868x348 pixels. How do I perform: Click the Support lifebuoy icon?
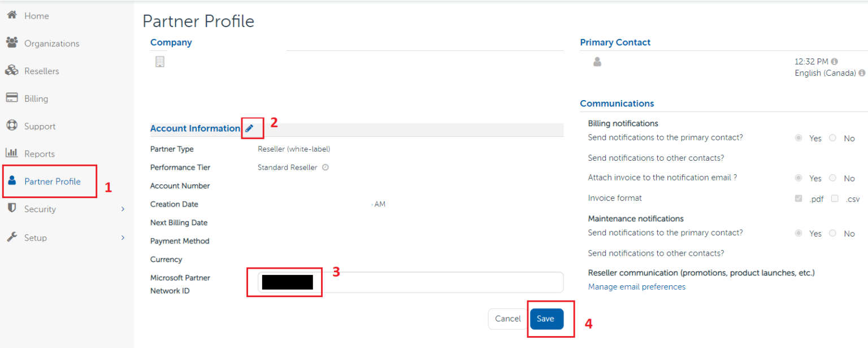point(11,126)
